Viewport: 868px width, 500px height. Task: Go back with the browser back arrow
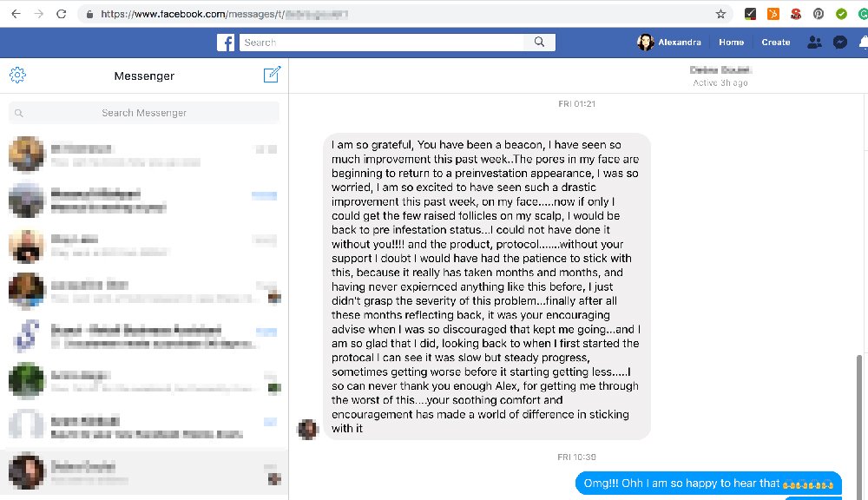pos(16,14)
